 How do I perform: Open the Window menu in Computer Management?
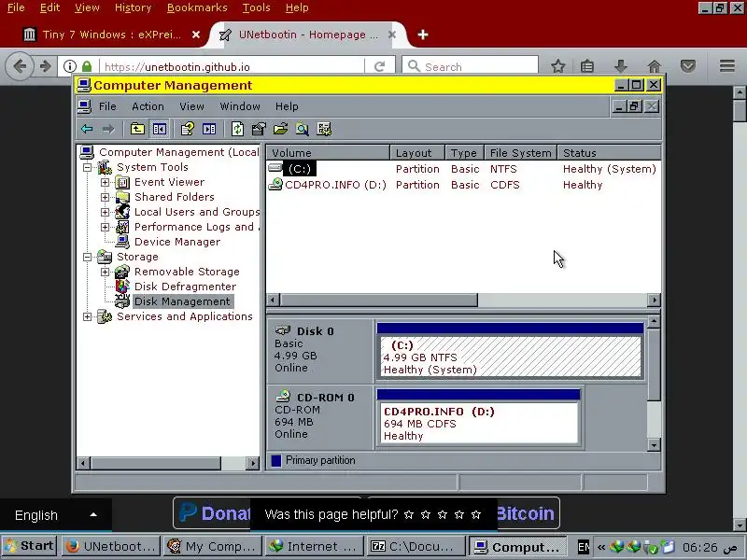240,106
